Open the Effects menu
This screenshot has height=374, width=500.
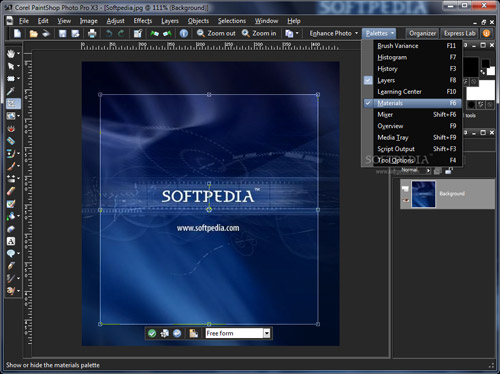click(x=143, y=21)
